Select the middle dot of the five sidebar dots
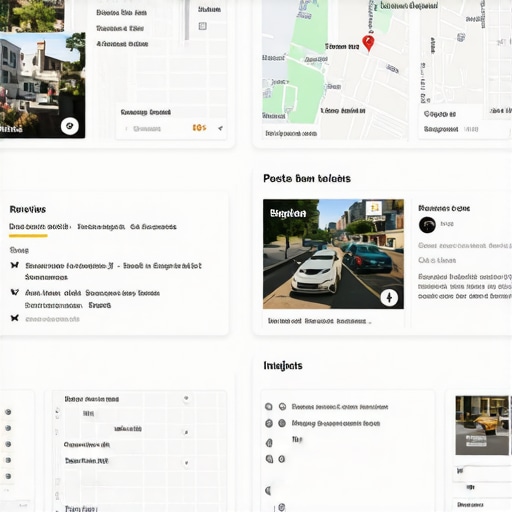 click(8, 444)
